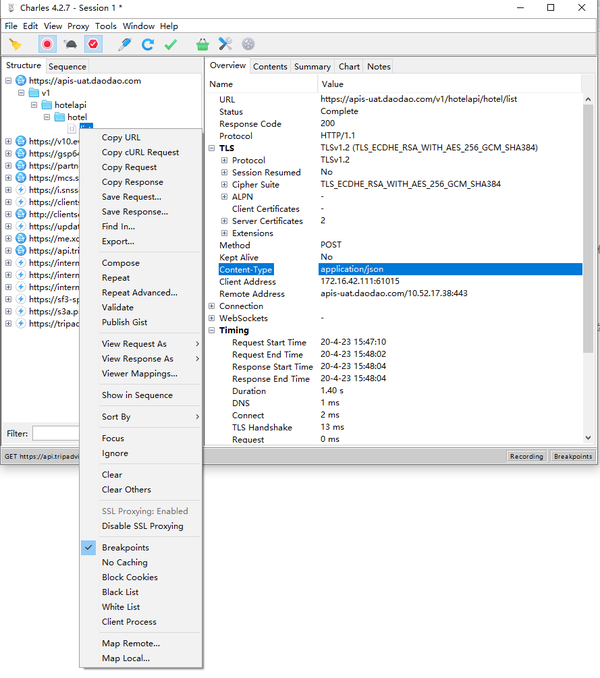Open the Sort By submenu
Viewport: 600px width, 678px height.
[x=141, y=417]
